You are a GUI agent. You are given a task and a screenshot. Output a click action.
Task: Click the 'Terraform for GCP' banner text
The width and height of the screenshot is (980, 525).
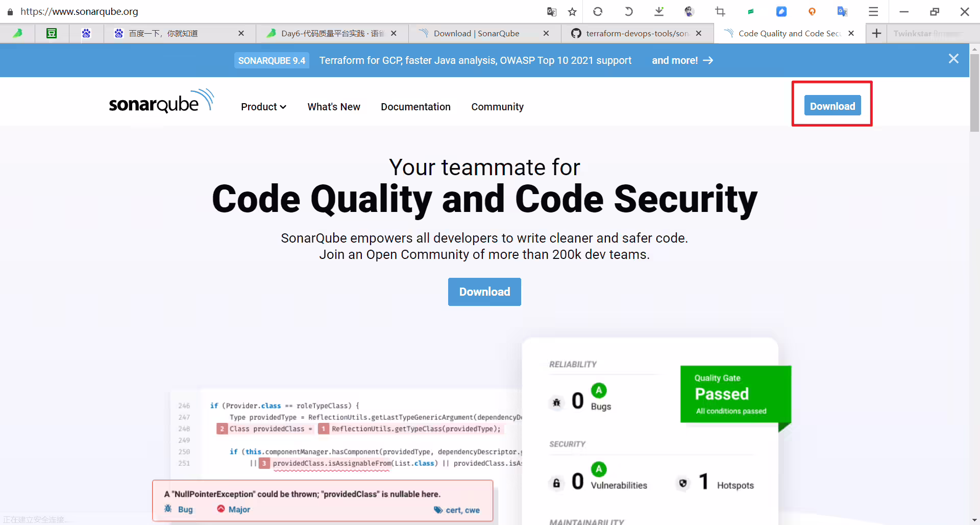pyautogui.click(x=475, y=60)
